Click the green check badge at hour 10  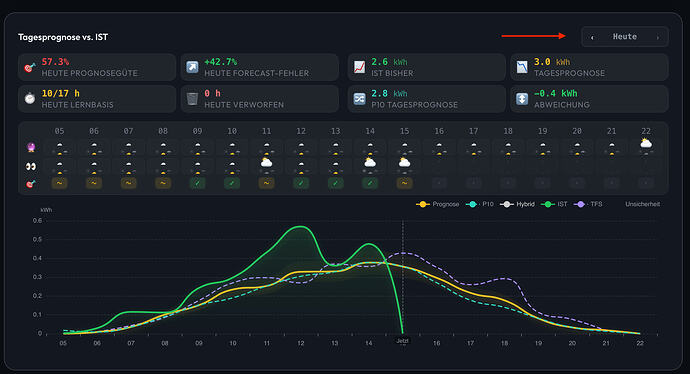point(232,183)
